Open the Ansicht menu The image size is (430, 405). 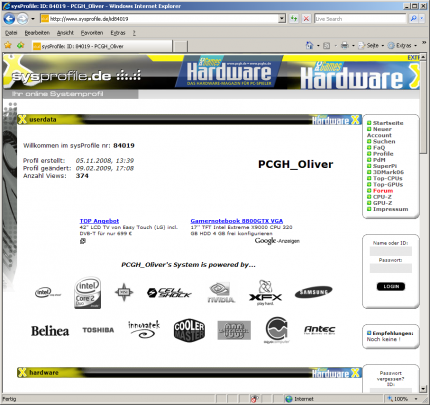click(x=65, y=33)
